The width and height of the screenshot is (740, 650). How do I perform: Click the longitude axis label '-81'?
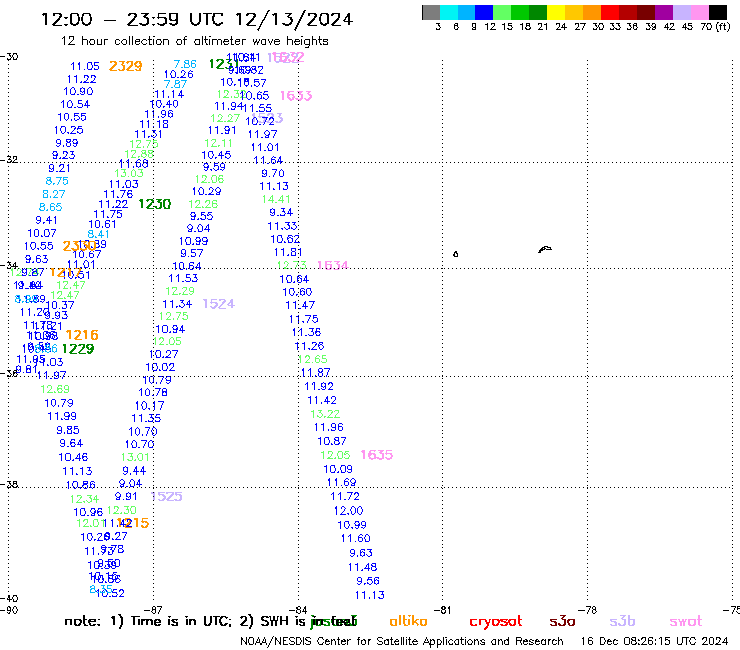point(442,610)
